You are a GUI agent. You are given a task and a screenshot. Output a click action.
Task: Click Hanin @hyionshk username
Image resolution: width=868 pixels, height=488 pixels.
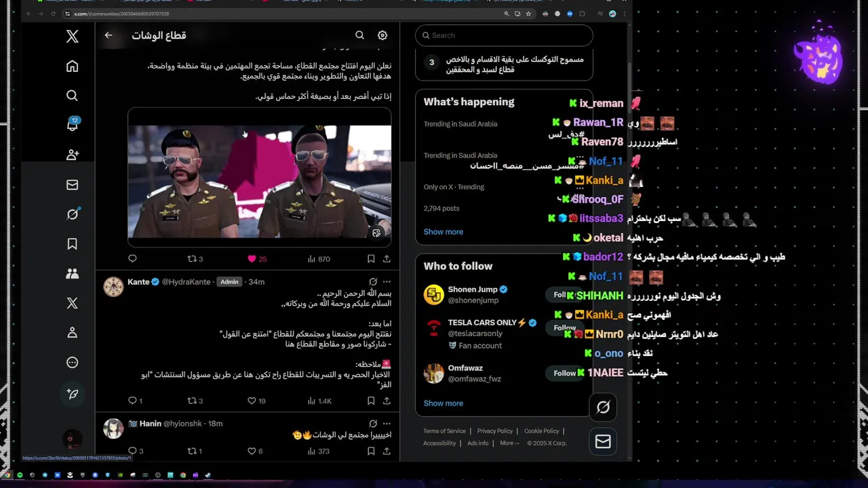coord(182,424)
